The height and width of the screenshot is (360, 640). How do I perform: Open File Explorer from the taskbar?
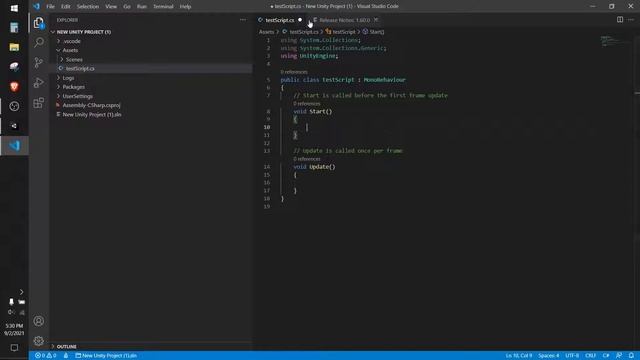coord(14,47)
